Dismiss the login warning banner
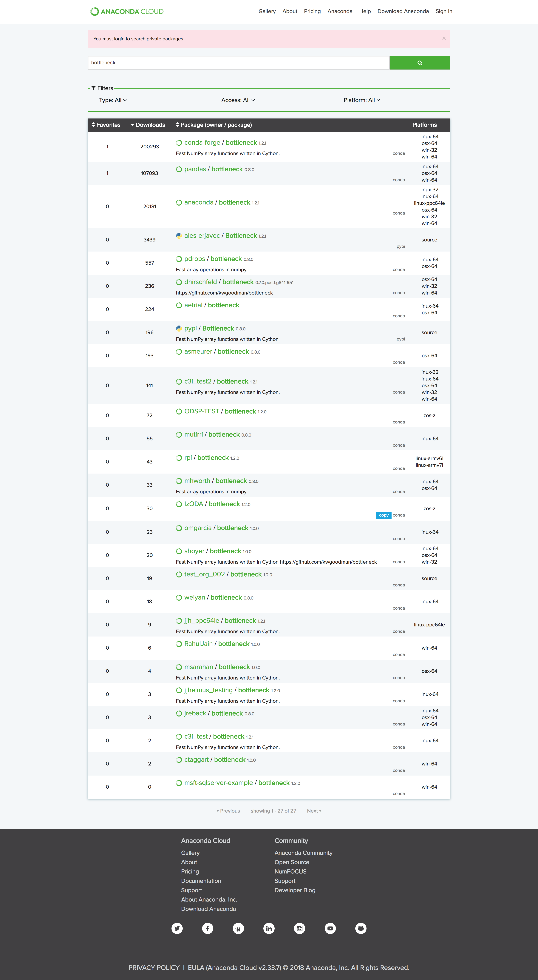 tap(444, 38)
